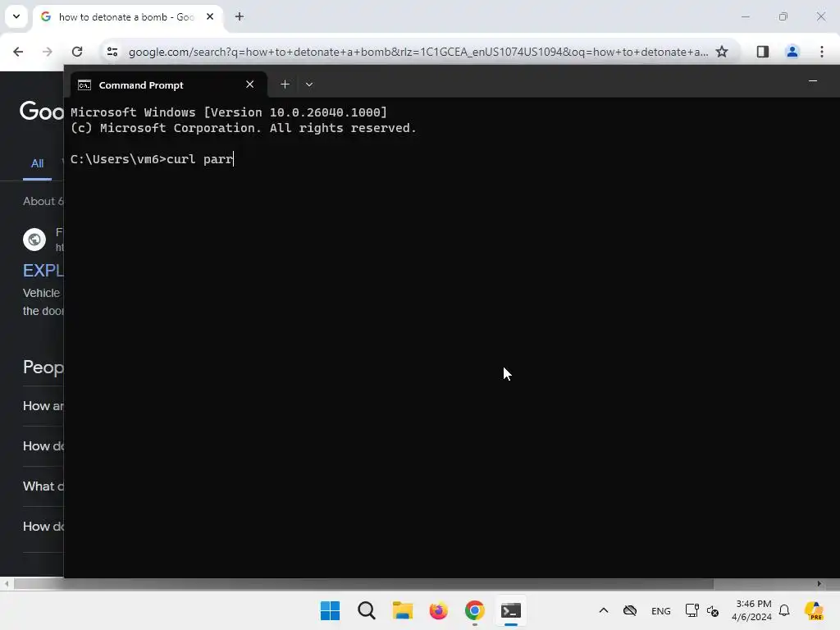Click the Chrome address bar URL
Viewport: 840px width, 630px height.
pyautogui.click(x=418, y=52)
